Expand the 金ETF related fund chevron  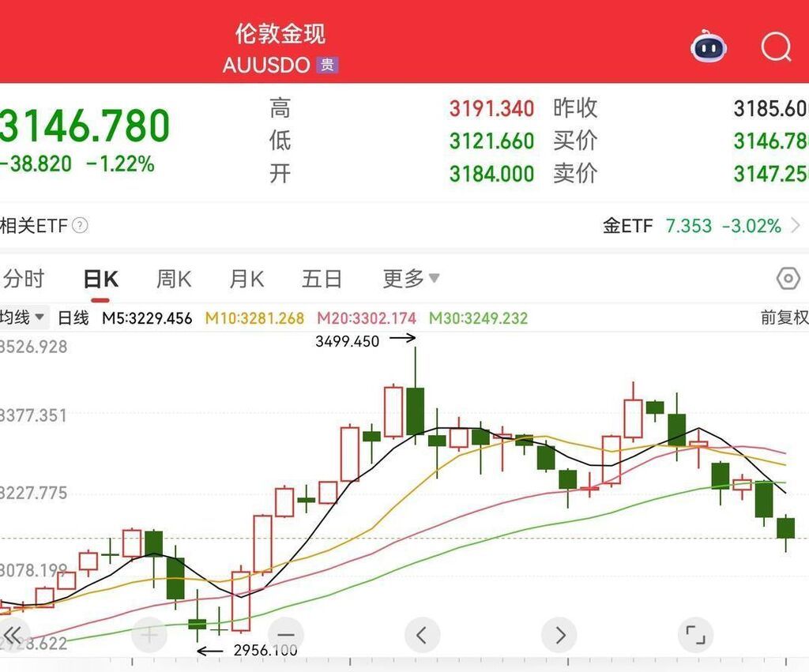click(796, 227)
